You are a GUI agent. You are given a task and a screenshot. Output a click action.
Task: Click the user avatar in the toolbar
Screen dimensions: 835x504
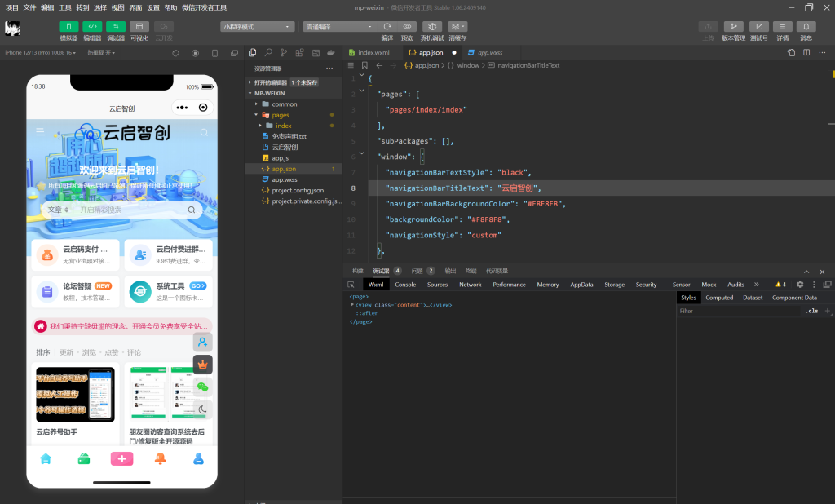click(13, 29)
